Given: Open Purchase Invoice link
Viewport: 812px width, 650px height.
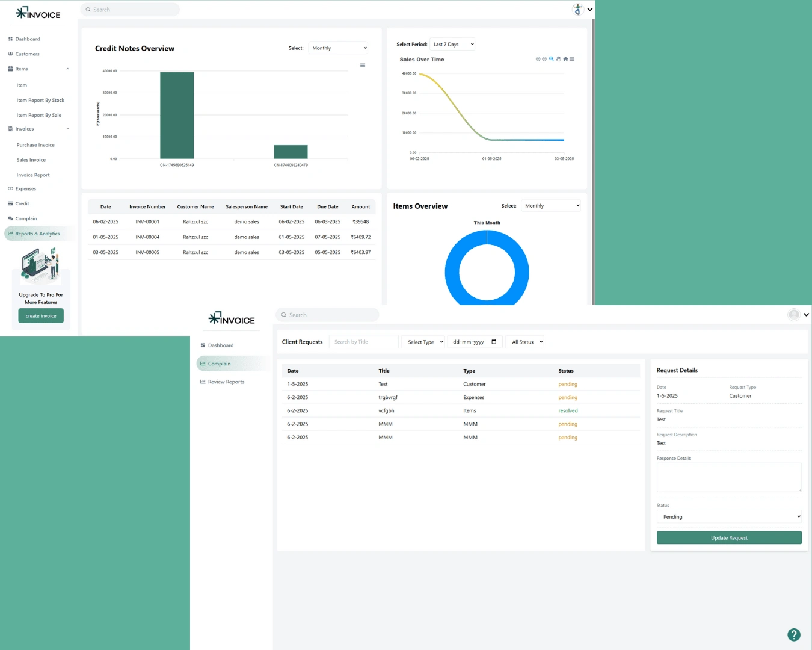Looking at the screenshot, I should click(35, 145).
